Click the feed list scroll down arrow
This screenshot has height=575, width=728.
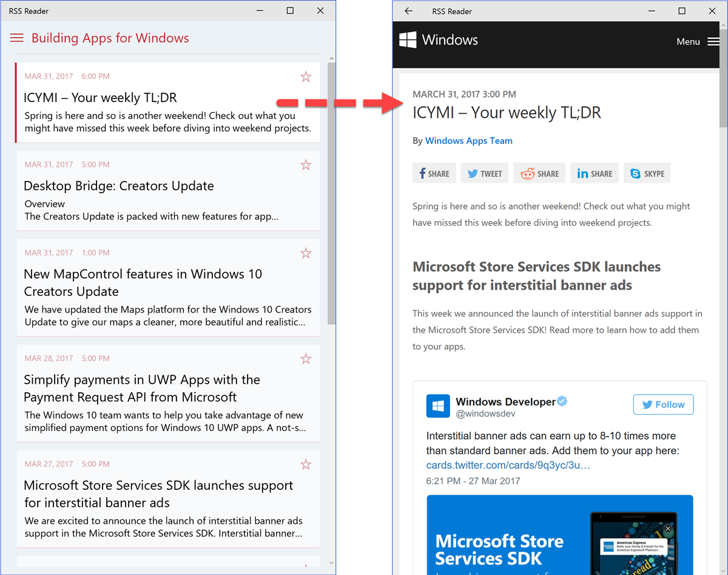pyautogui.click(x=331, y=563)
